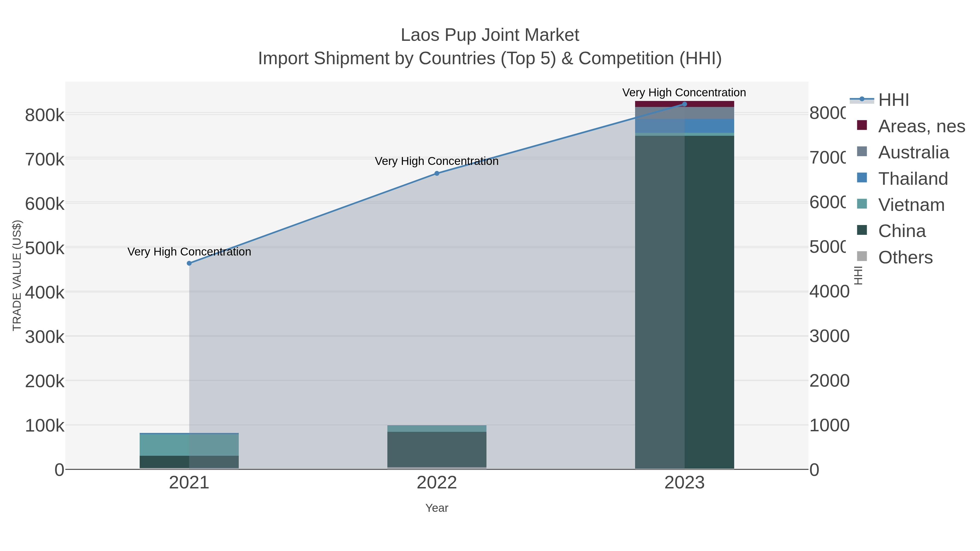The height and width of the screenshot is (551, 980).
Task: Toggle the Australia legend entry
Action: [903, 152]
